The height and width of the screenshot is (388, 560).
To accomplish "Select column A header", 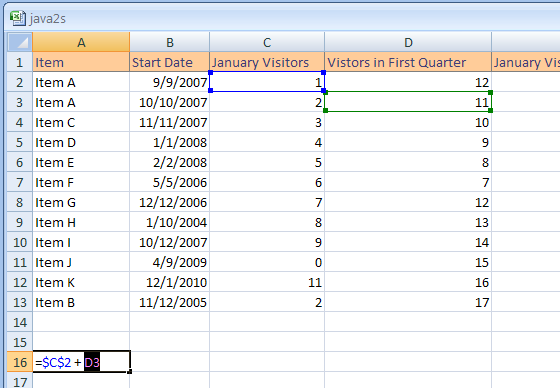I will coord(81,42).
